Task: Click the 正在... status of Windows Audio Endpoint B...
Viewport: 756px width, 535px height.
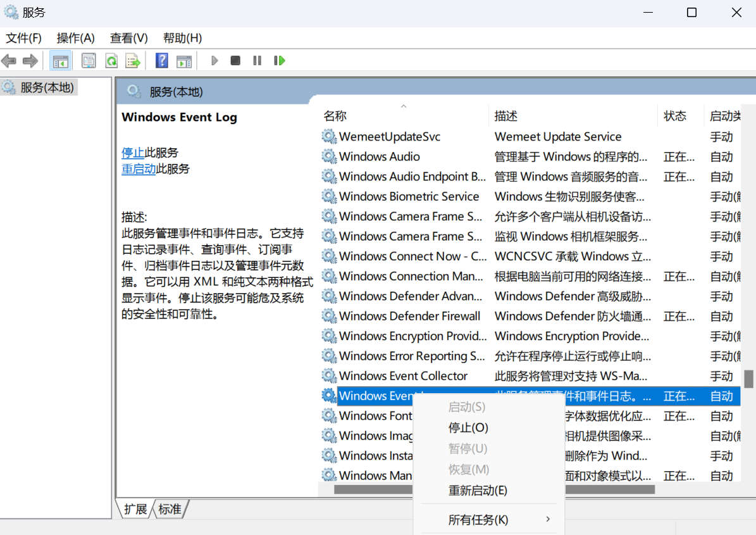Action: click(679, 177)
